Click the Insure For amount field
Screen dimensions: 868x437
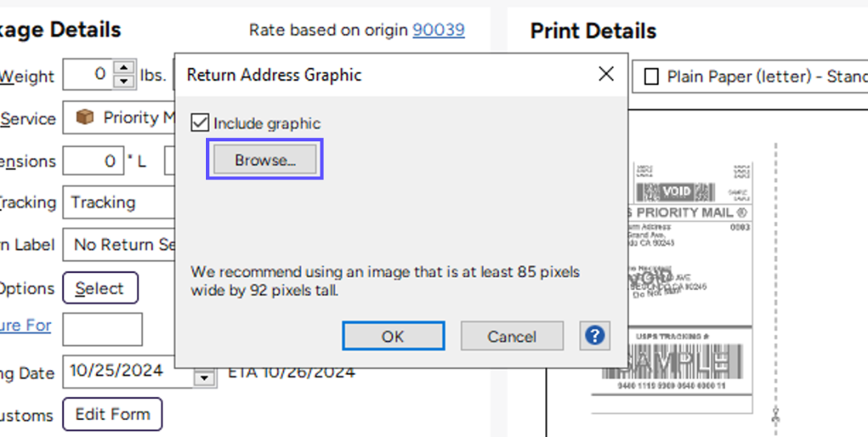[x=103, y=329]
